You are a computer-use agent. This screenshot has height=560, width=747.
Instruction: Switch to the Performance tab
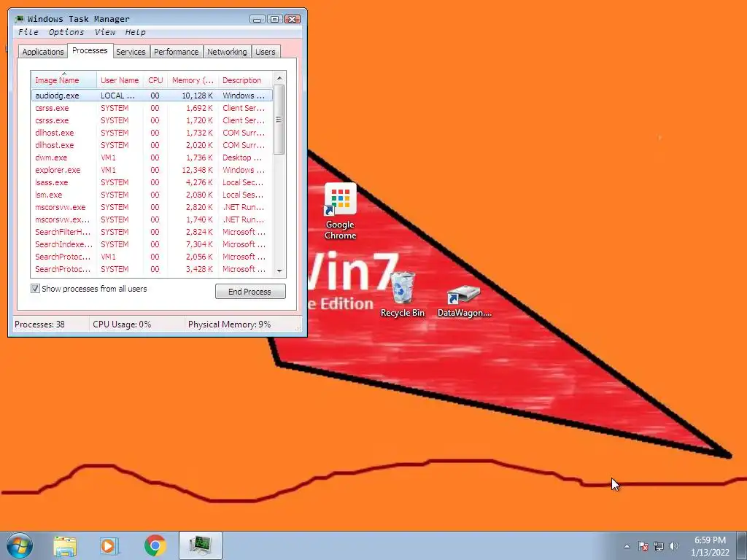(x=177, y=52)
